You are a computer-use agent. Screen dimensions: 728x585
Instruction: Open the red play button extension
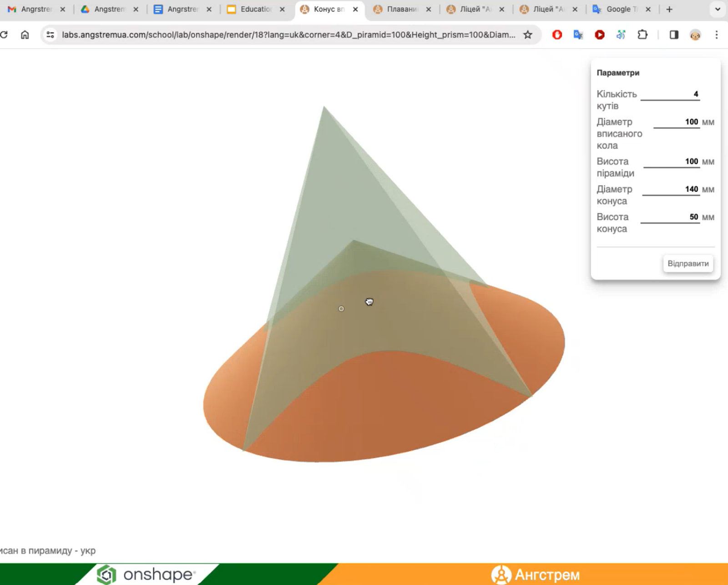(600, 35)
